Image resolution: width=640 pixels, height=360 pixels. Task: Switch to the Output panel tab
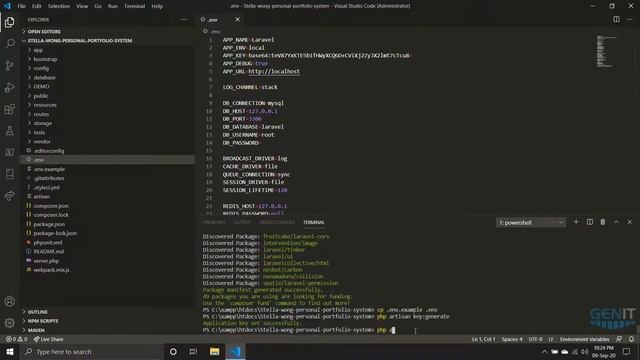pos(242,222)
